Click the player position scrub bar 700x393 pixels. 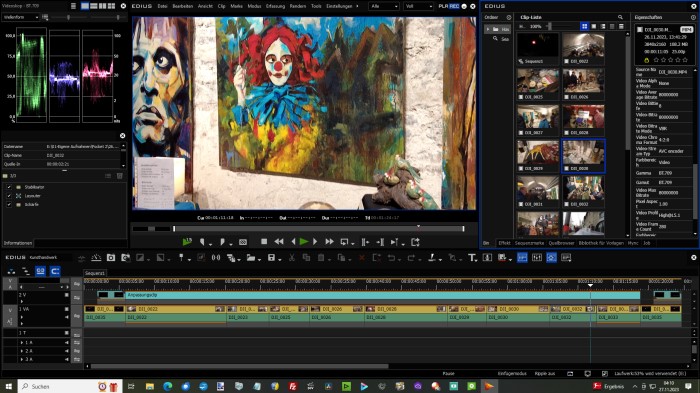(x=319, y=229)
